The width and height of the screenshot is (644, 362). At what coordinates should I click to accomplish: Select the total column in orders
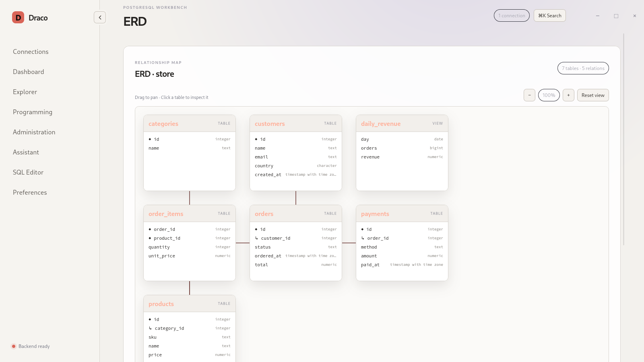click(x=296, y=265)
